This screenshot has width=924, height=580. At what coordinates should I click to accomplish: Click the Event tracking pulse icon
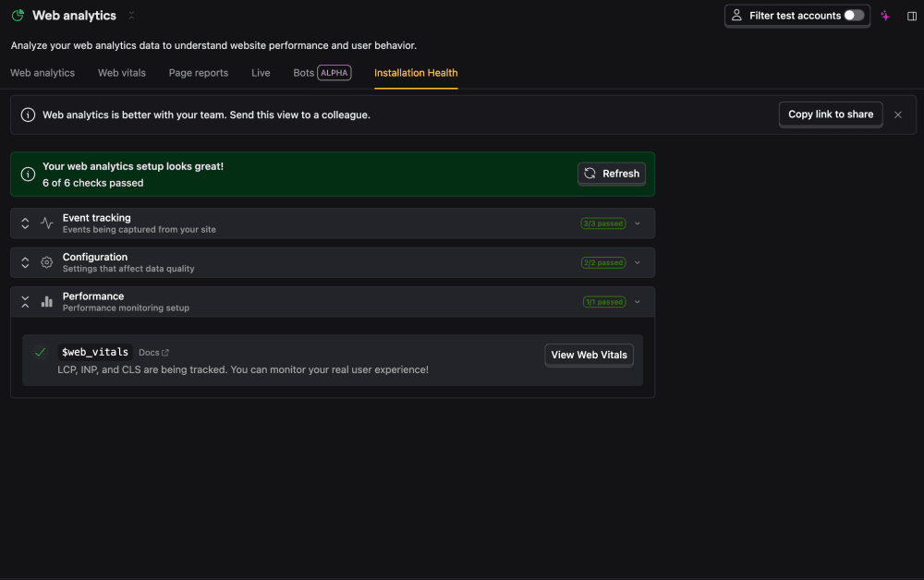click(46, 224)
